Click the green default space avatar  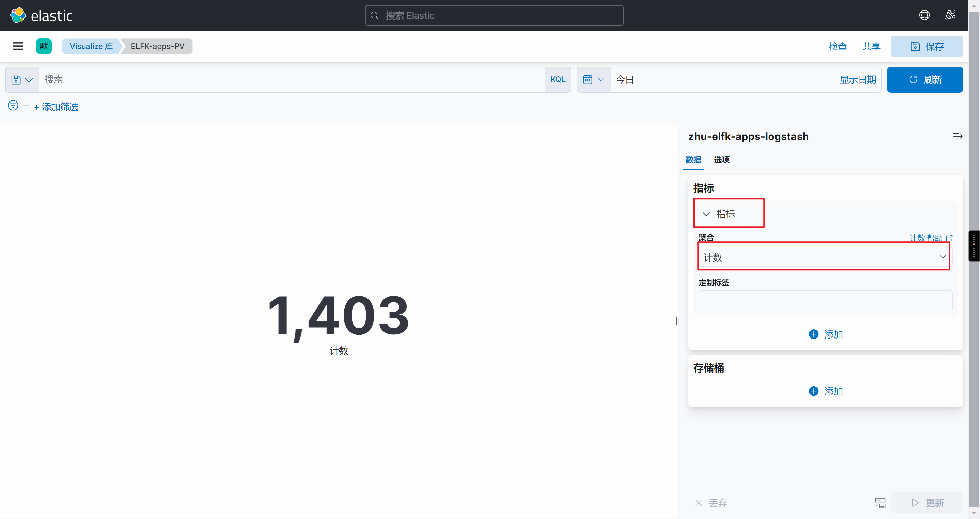[x=44, y=46]
